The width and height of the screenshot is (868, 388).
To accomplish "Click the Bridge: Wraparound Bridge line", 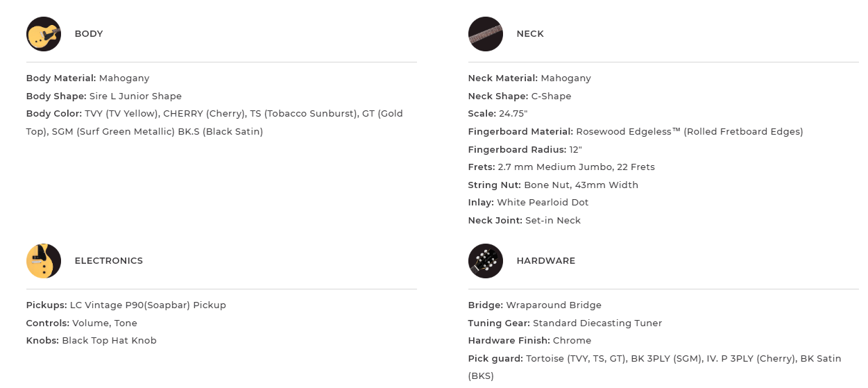I will coord(534,305).
